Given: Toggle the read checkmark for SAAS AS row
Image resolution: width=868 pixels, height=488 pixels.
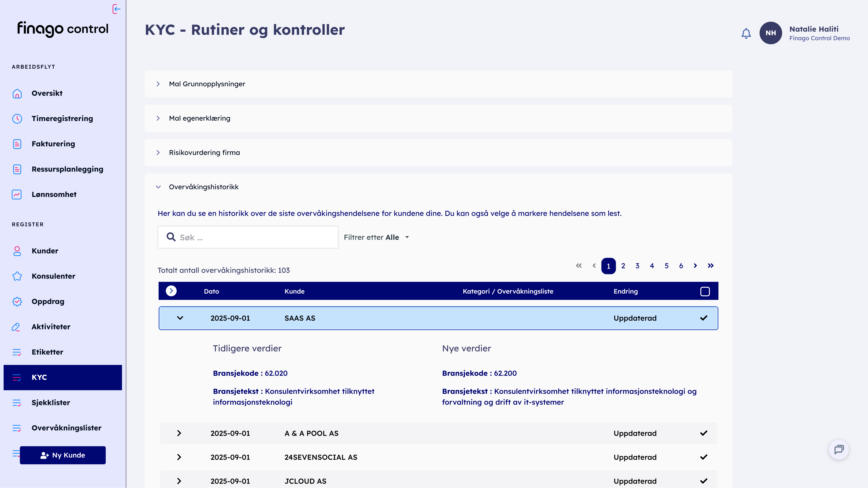Looking at the screenshot, I should [704, 318].
